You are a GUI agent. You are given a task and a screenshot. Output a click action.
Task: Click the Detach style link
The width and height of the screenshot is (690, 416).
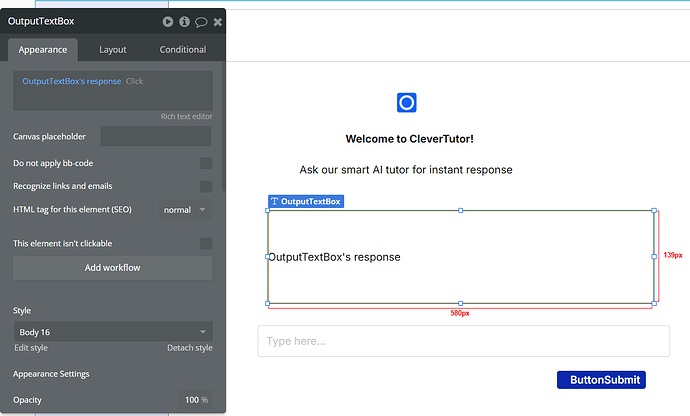(x=190, y=348)
